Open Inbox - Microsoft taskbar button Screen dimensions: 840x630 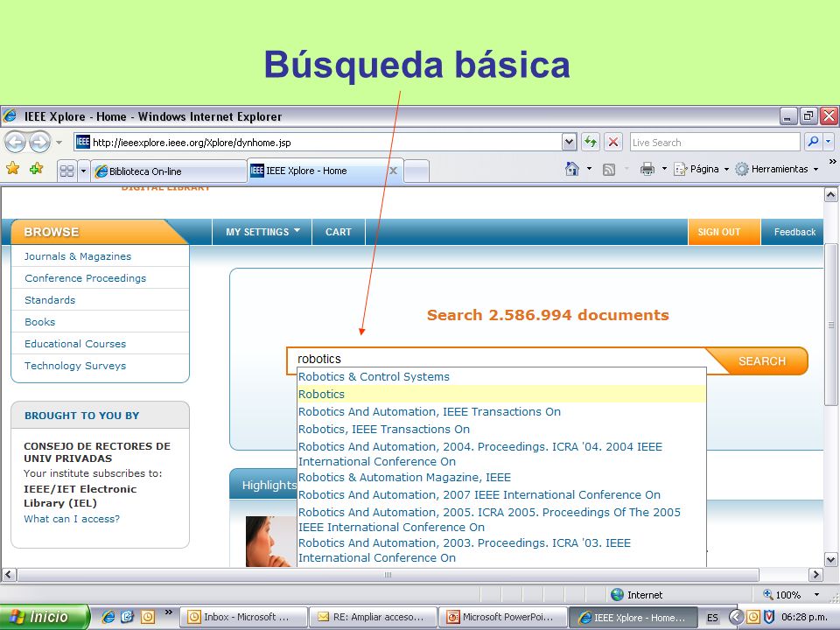tap(244, 617)
